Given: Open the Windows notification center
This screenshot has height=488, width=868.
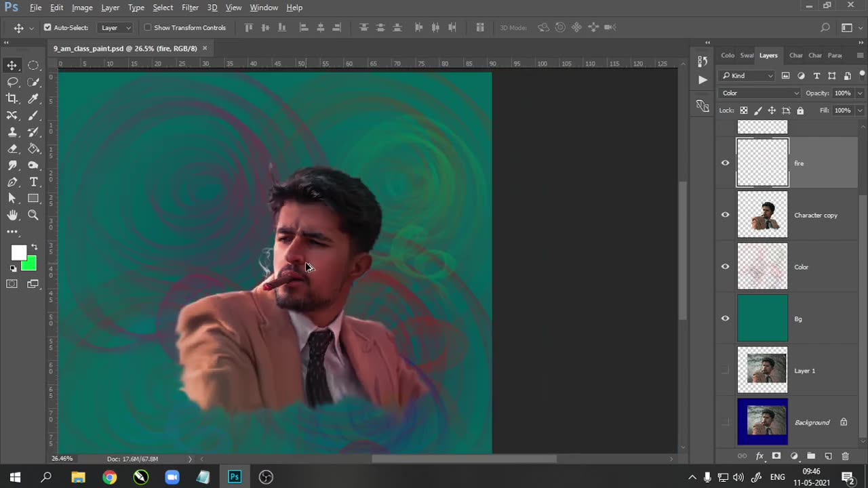Looking at the screenshot, I should [848, 477].
